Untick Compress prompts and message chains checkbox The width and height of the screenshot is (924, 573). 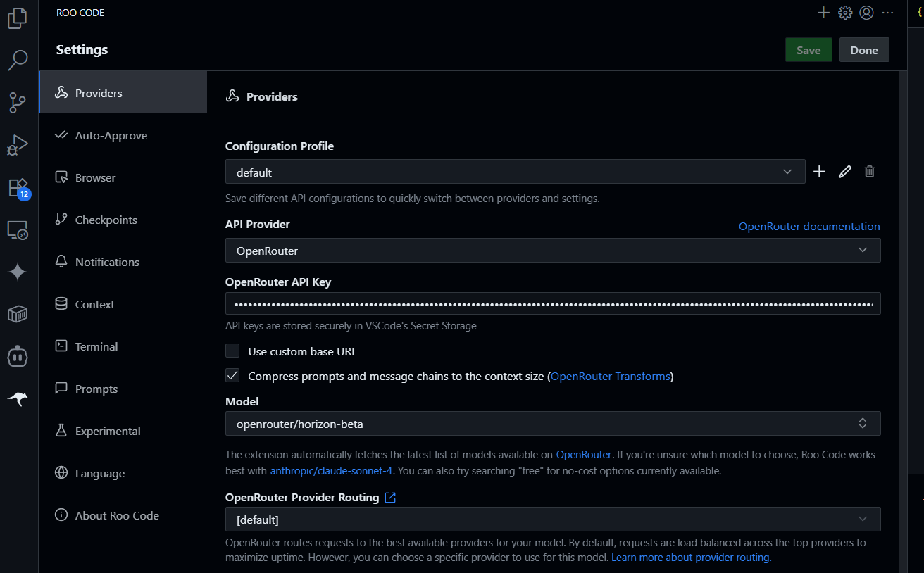click(232, 376)
